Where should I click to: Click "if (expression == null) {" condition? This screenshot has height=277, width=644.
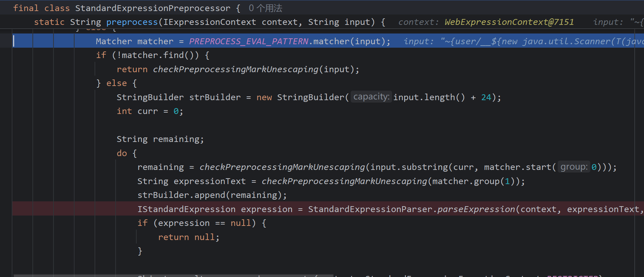pos(202,223)
